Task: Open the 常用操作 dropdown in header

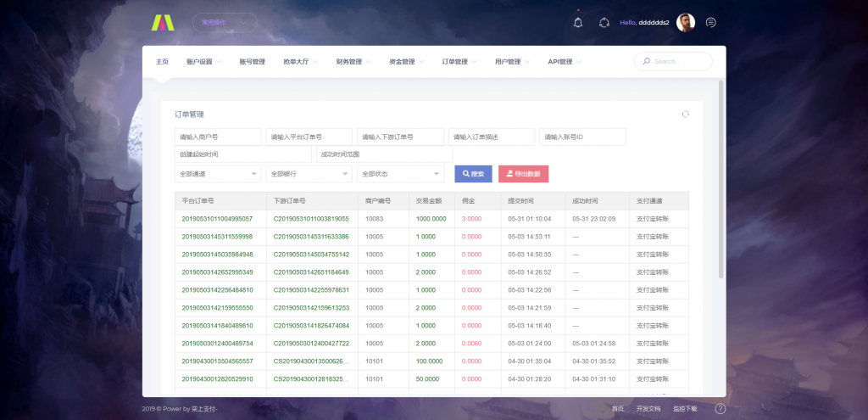Action: coord(225,23)
